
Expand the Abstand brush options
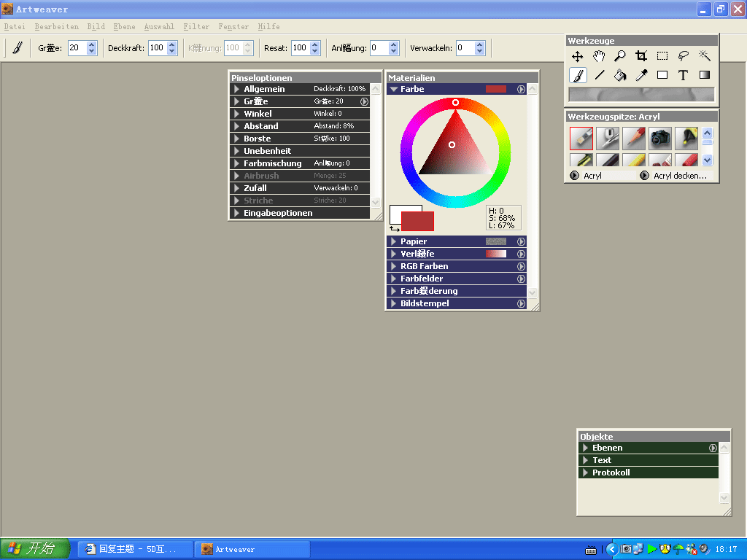(x=236, y=126)
